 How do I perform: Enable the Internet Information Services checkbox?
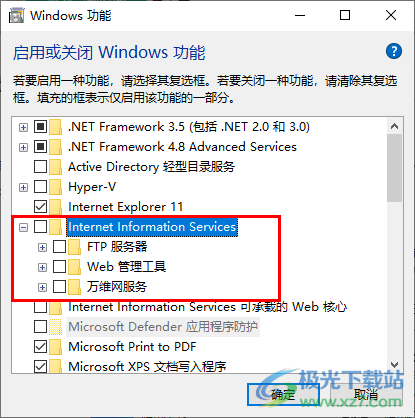(x=40, y=227)
